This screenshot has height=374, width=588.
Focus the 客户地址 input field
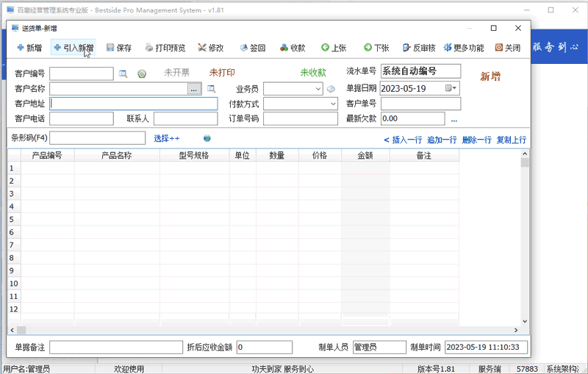[x=134, y=104]
